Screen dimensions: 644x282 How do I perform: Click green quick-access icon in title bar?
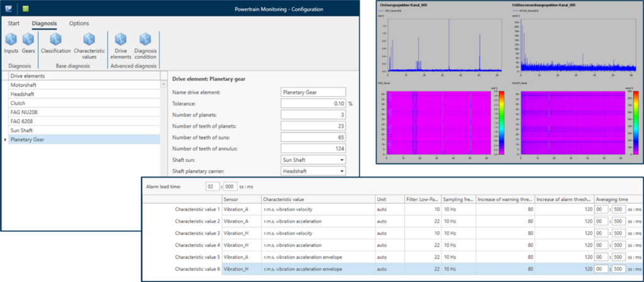point(25,9)
